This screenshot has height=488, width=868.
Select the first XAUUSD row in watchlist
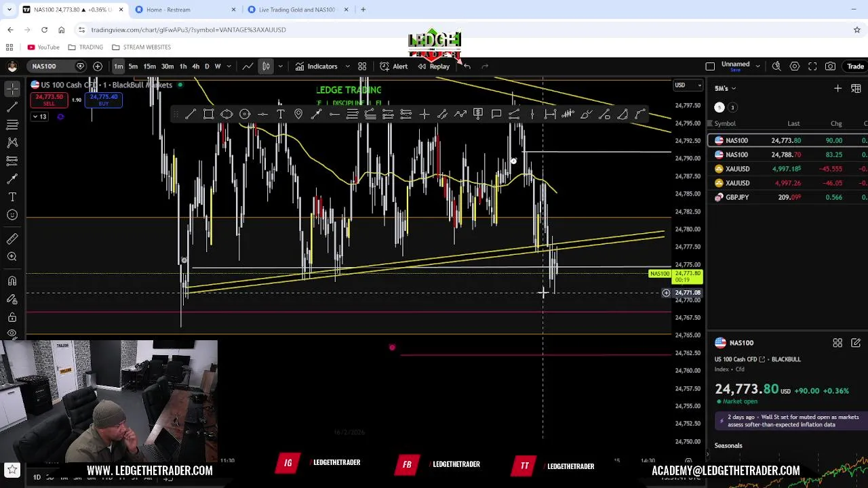pos(787,169)
